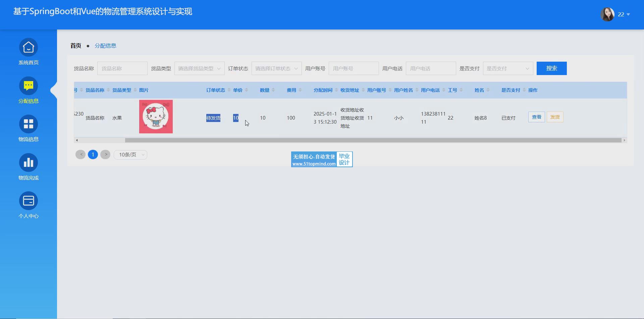Screen dimensions: 644x319
Task: Click the 搜索 button
Action: [551, 68]
